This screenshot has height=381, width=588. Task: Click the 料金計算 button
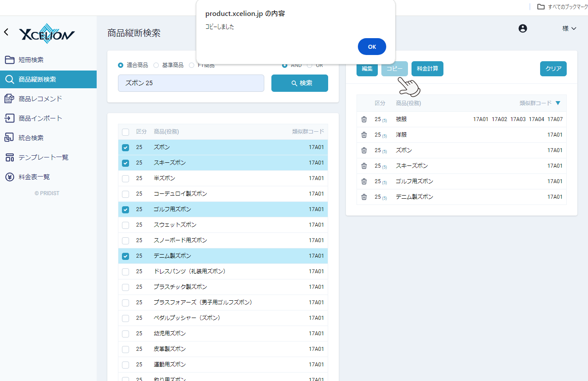(x=427, y=69)
